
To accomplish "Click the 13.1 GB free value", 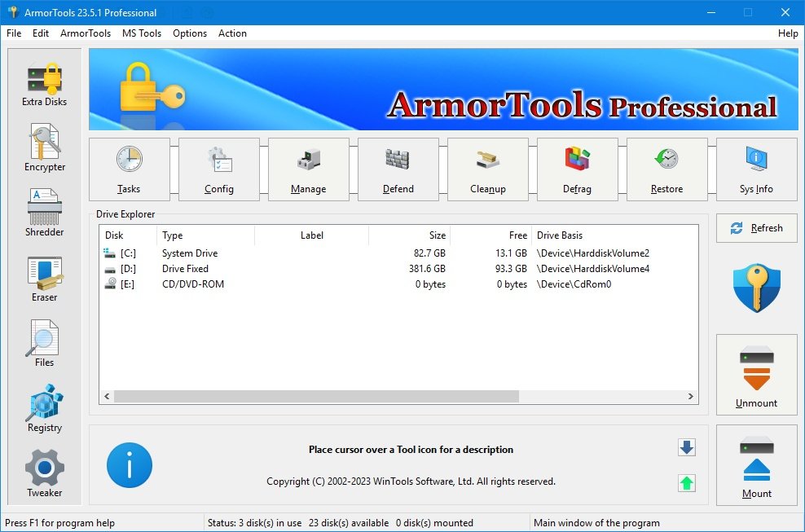I will tap(512, 253).
